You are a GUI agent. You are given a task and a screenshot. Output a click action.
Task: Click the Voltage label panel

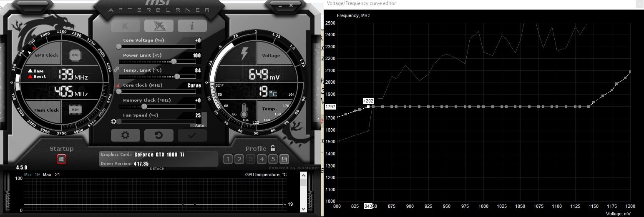[x=271, y=55]
